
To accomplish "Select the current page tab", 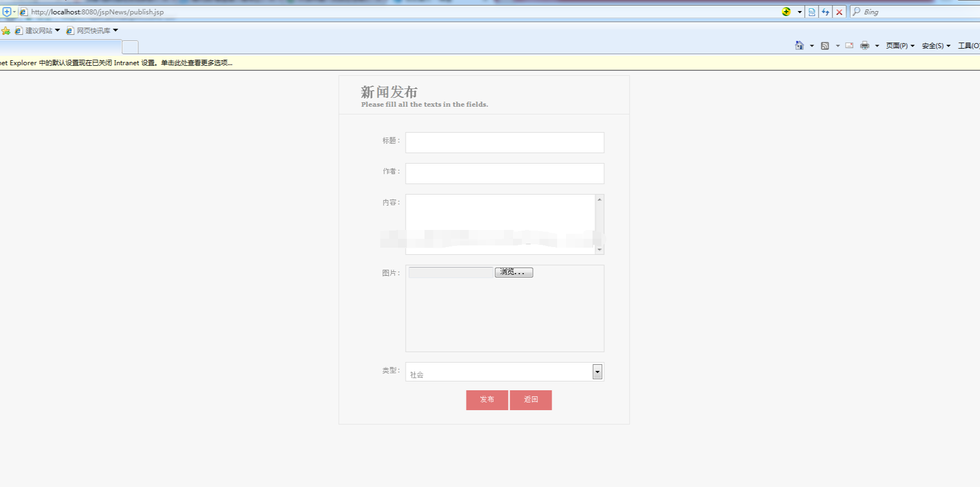I will tap(60, 47).
